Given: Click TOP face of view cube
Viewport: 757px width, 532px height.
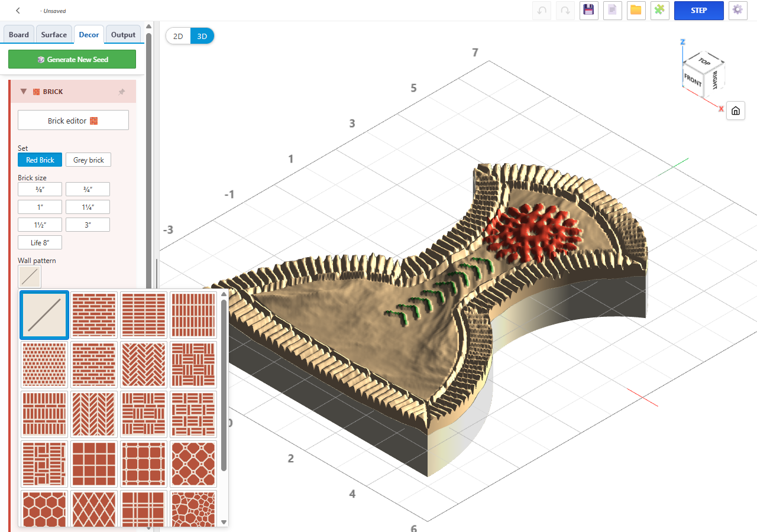Looking at the screenshot, I should pos(704,61).
